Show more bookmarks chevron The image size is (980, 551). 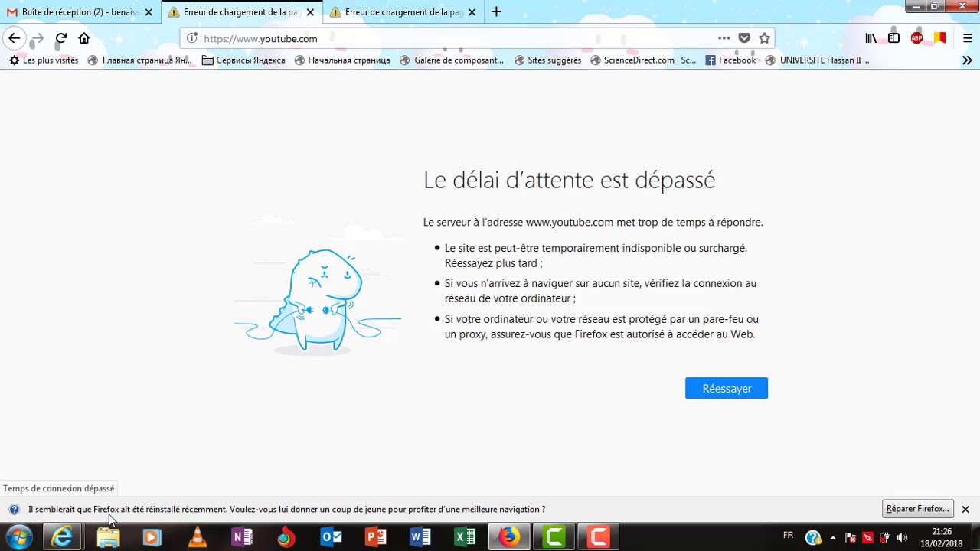(967, 60)
